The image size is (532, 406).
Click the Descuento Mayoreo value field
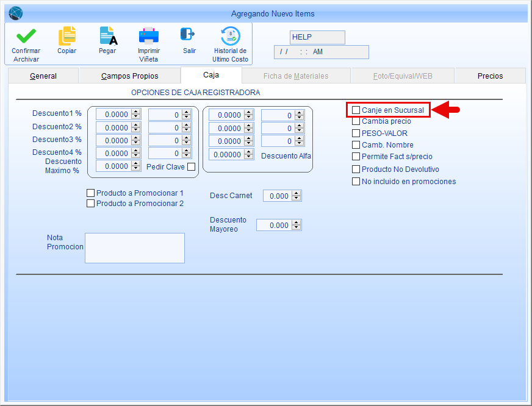point(274,226)
